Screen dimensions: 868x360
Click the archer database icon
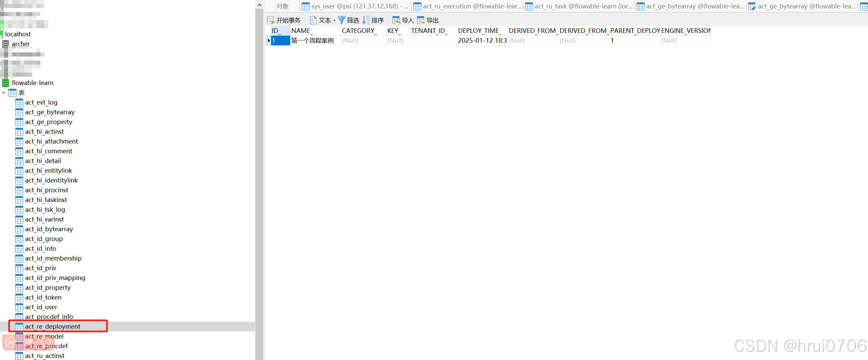coord(5,44)
